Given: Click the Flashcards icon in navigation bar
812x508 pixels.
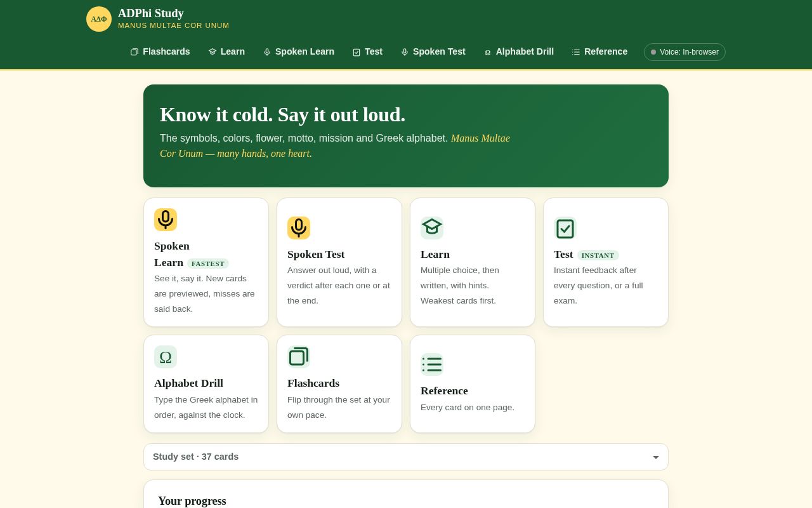Looking at the screenshot, I should 134,52.
